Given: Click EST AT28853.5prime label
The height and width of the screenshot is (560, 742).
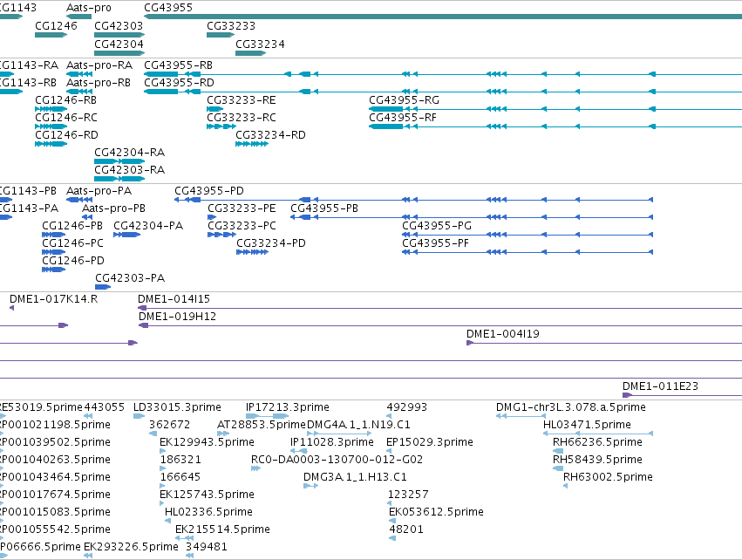Looking at the screenshot, I should click(x=262, y=425).
